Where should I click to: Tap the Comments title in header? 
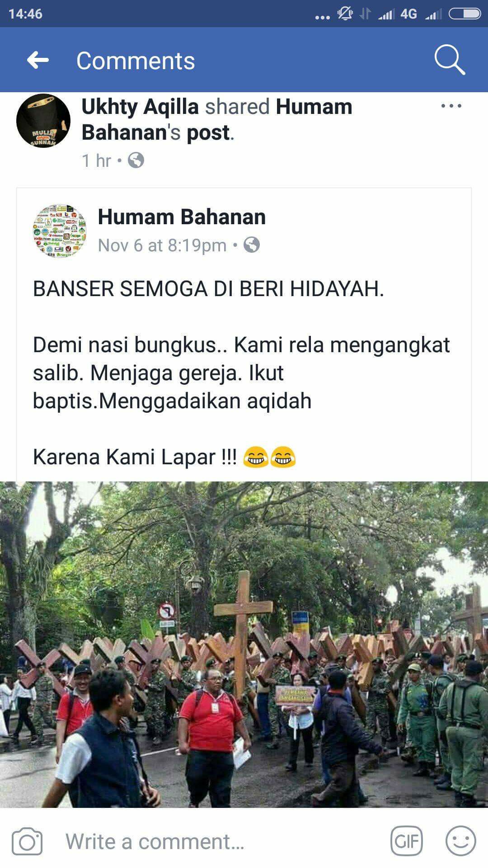[x=136, y=61]
